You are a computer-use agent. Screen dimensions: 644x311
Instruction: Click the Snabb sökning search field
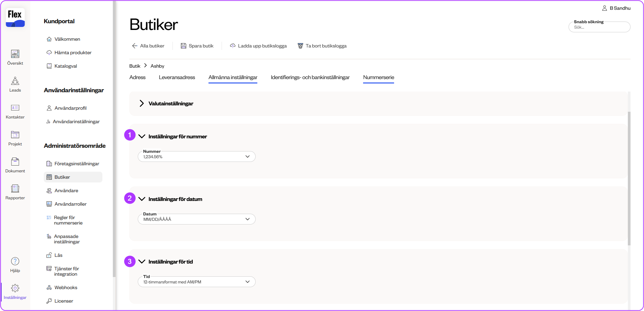[x=599, y=27]
